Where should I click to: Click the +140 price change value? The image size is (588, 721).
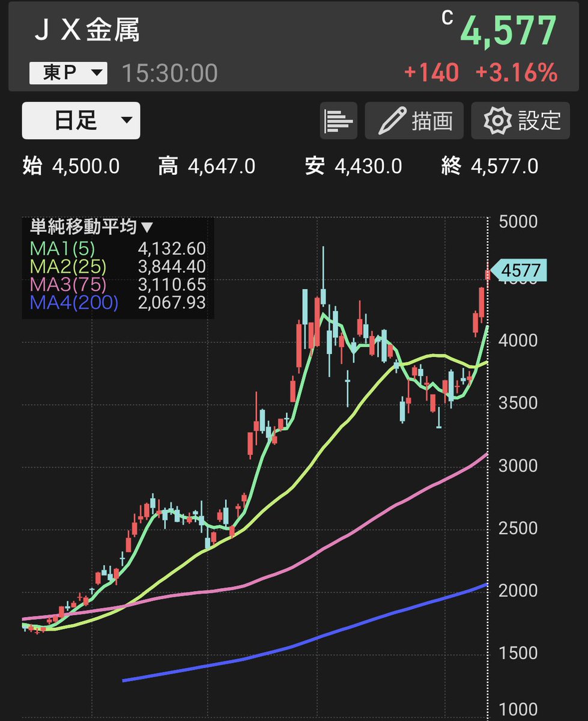coord(431,73)
